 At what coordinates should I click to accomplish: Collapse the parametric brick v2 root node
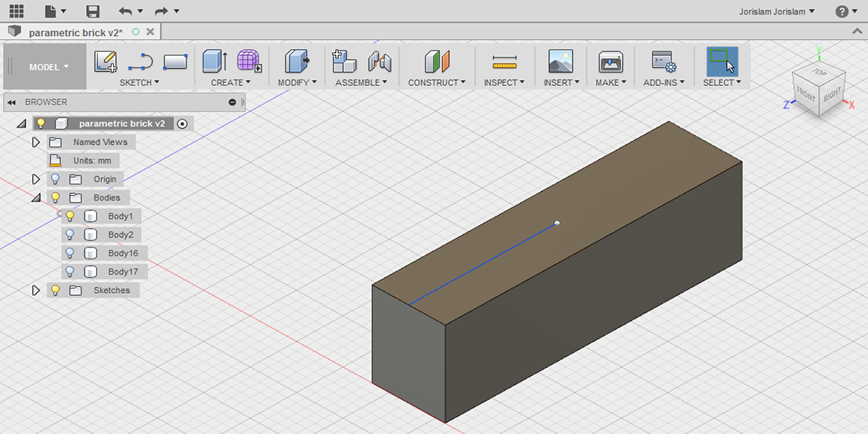[x=21, y=124]
